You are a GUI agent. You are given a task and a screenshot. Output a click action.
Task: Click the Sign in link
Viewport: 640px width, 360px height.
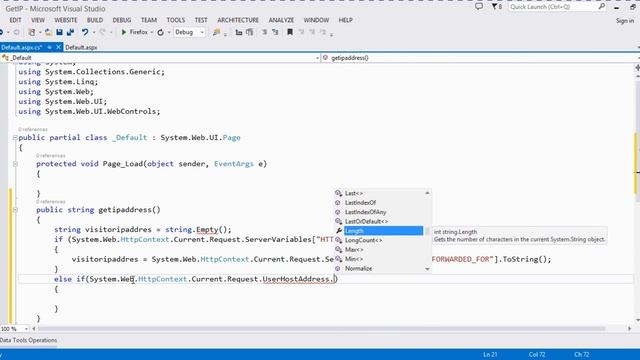[624, 20]
